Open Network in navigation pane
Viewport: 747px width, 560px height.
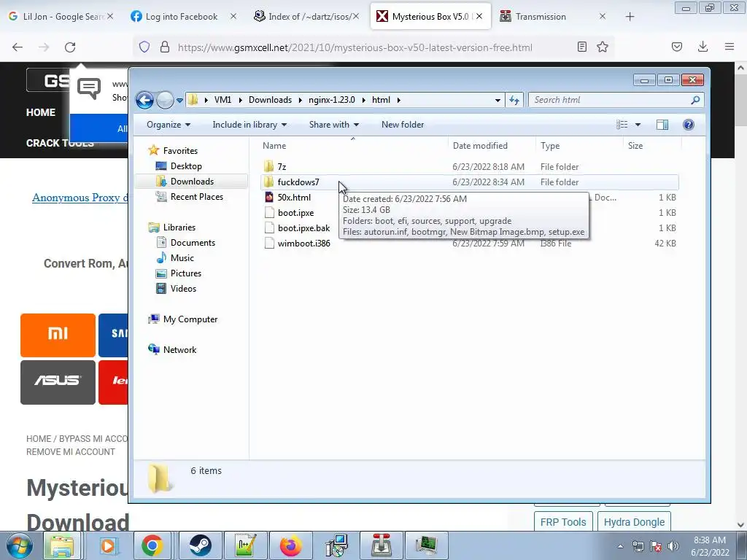[179, 349]
